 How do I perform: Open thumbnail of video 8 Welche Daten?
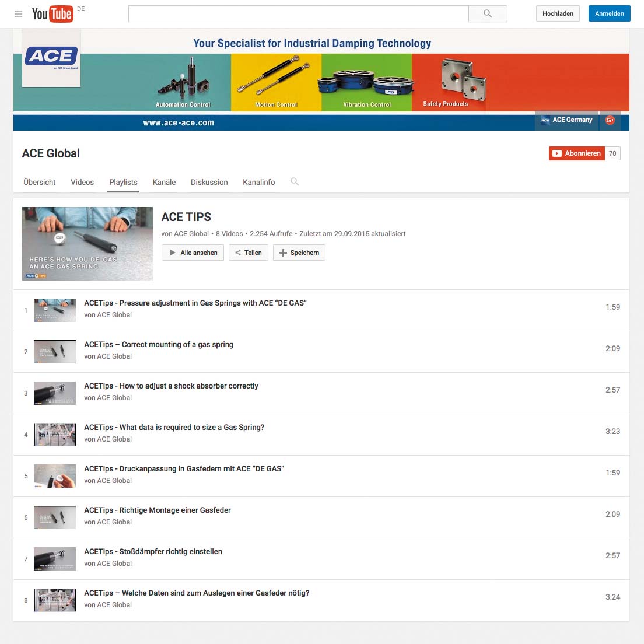55,600
